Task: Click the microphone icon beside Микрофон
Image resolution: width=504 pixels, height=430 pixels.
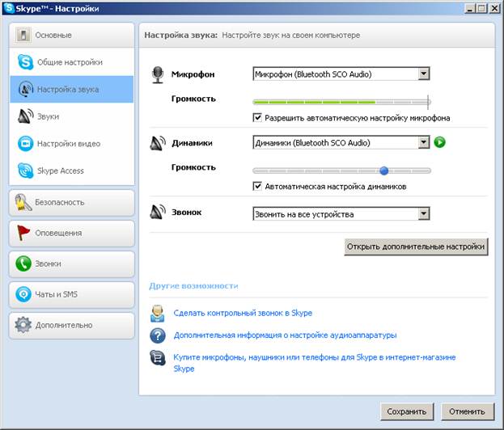Action: 158,75
